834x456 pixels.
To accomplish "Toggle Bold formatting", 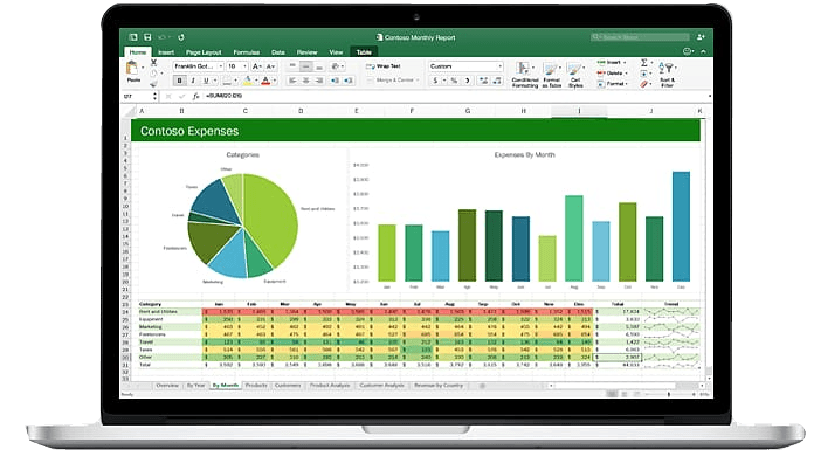I will click(x=179, y=80).
